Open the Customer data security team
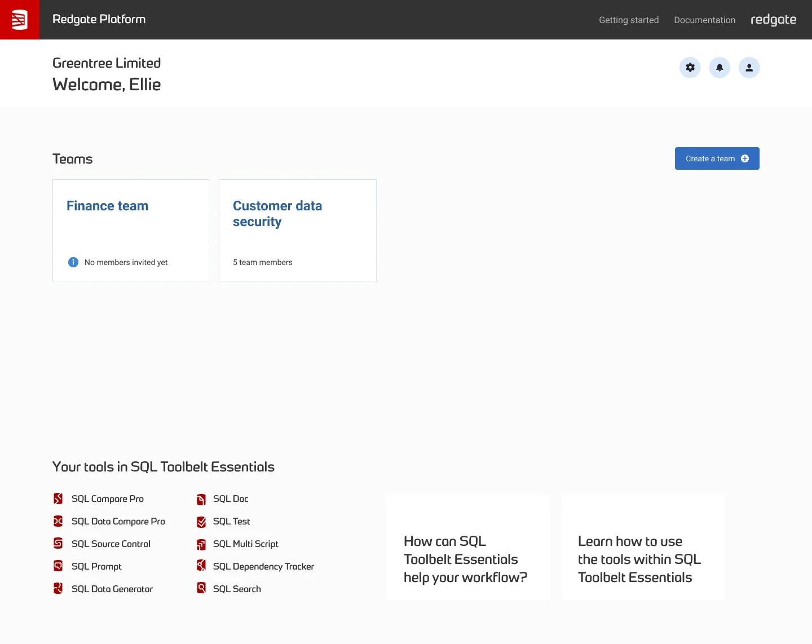Screen dimensions: 812x644 click(298, 230)
